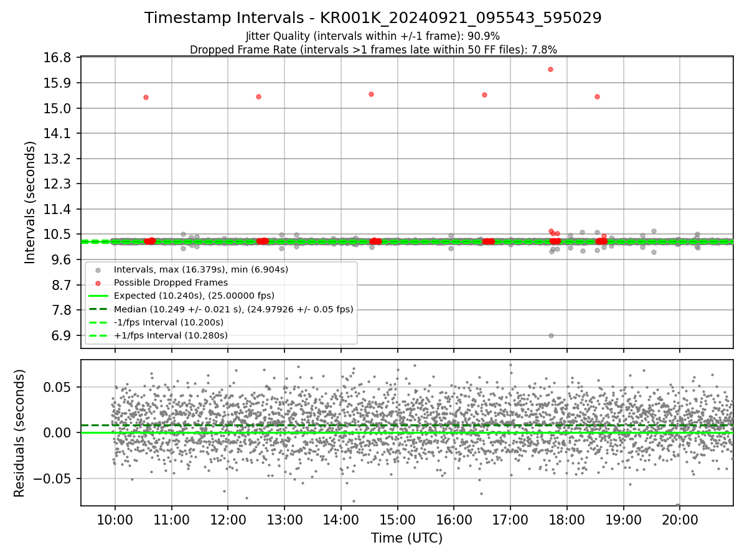Click the plot title 'Timestamp Intervals - KR001K_20240921_095543_595029'
747x560 pixels.
[373, 18]
